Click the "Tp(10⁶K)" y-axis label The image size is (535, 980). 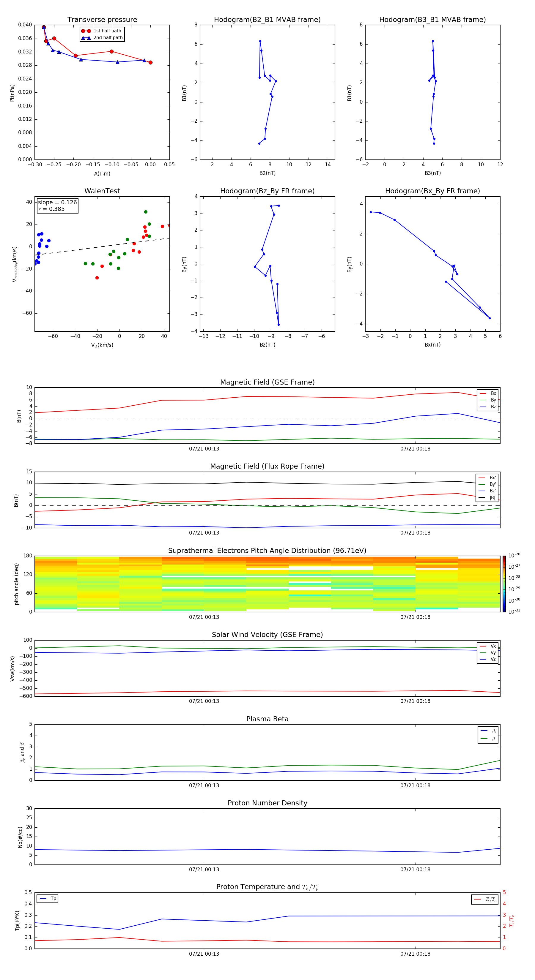tap(18, 921)
